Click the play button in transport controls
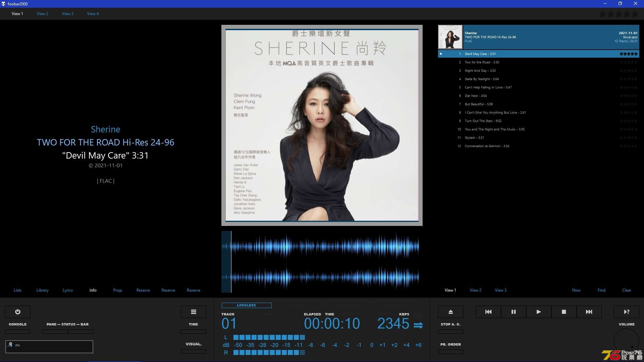 (x=539, y=312)
